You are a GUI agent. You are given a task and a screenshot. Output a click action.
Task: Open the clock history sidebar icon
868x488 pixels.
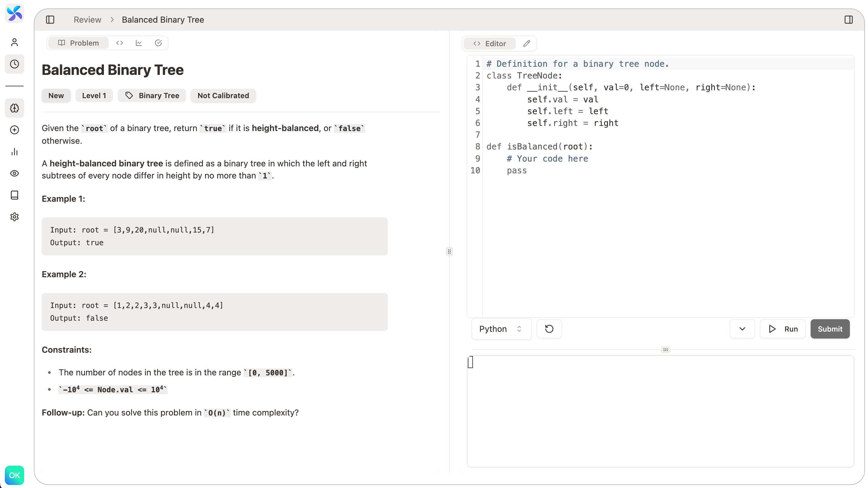click(14, 64)
